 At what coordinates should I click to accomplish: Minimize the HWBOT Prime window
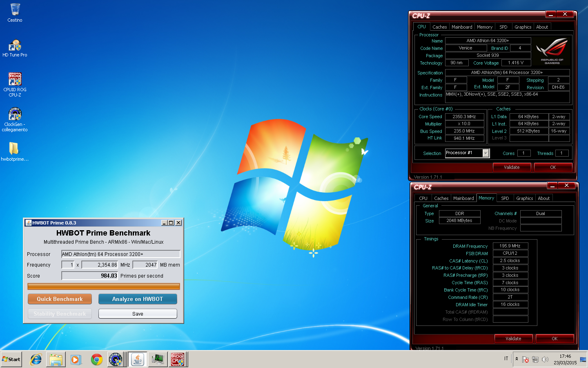164,223
